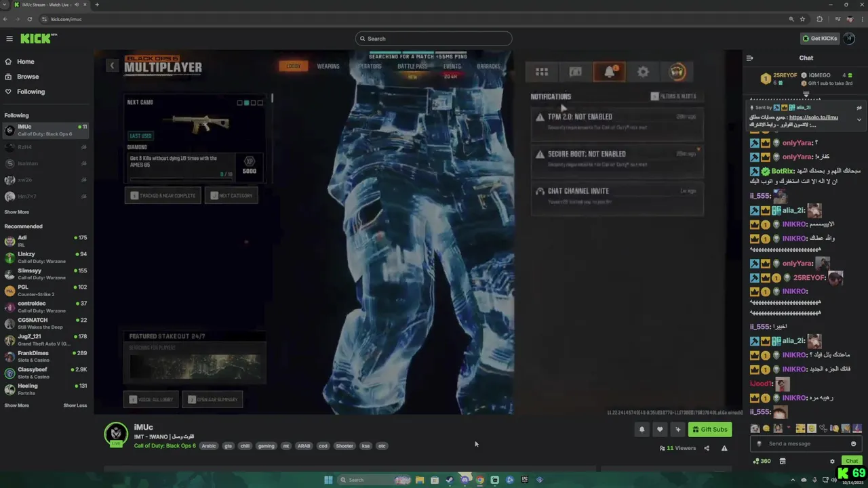868x488 pixels.
Task: Expand following list with Show More
Action: (17, 212)
